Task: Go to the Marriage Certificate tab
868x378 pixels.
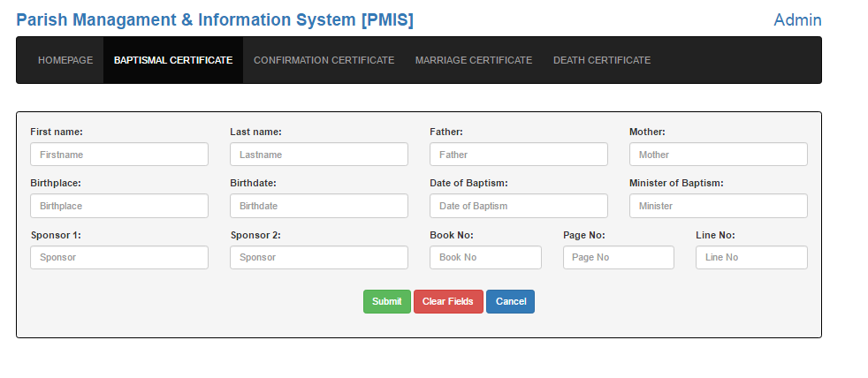Action: point(474,60)
